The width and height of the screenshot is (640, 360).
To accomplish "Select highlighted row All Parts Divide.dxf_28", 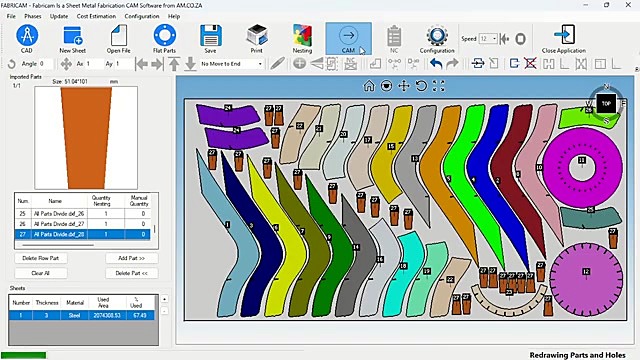I will [x=83, y=234].
